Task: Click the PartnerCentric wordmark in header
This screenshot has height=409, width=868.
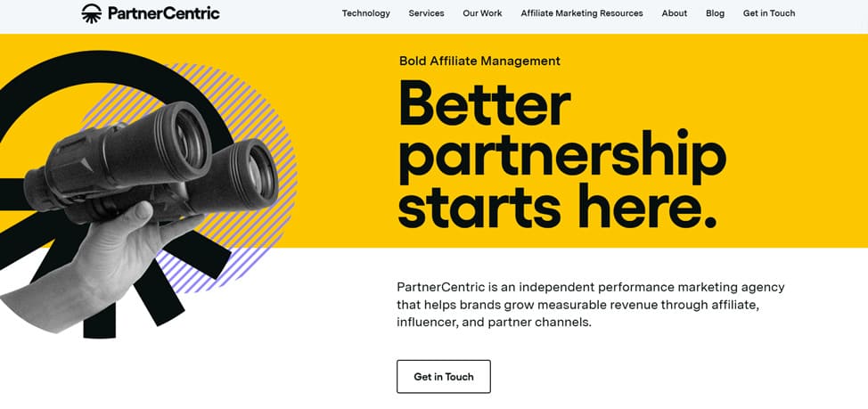Action: (x=163, y=13)
